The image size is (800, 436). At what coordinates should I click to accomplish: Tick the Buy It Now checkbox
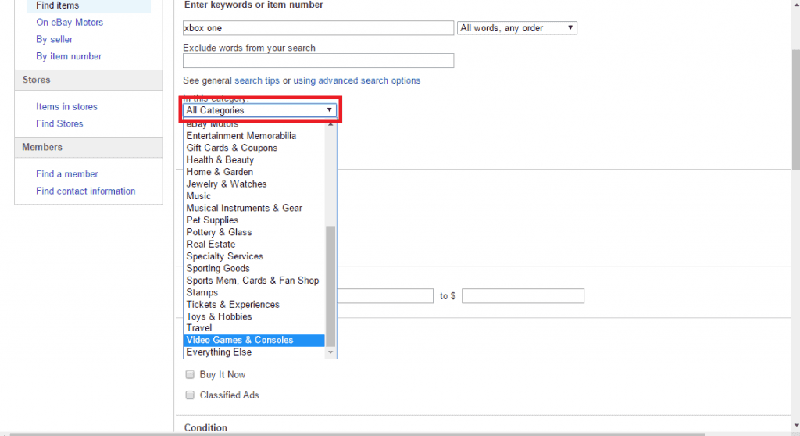[x=190, y=374]
